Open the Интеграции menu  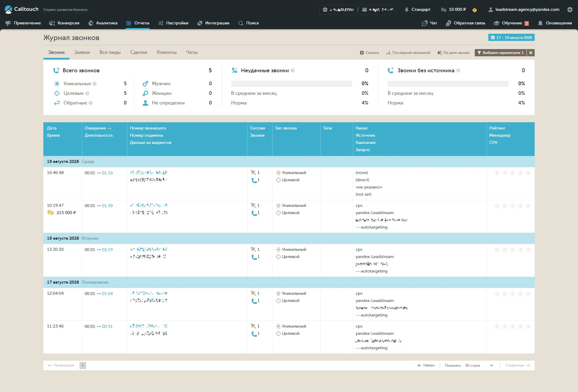coord(213,23)
